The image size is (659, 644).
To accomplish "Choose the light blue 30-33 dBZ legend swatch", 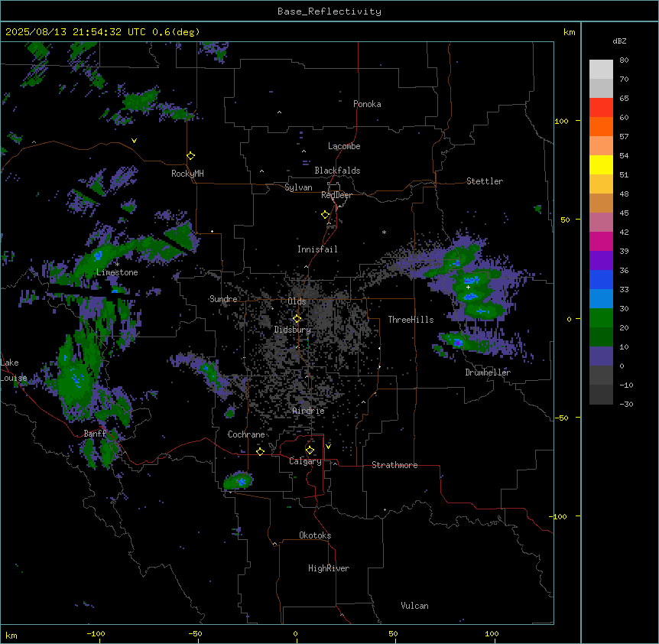I will pos(601,299).
